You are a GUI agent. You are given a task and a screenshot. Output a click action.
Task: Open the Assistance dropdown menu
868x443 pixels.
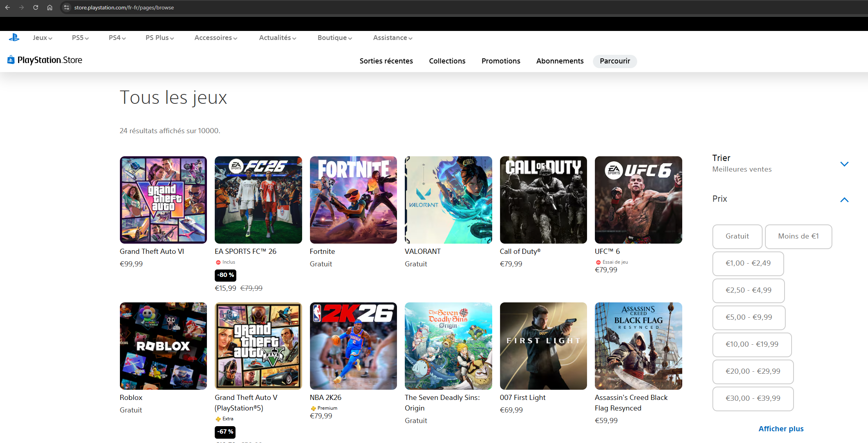click(393, 38)
